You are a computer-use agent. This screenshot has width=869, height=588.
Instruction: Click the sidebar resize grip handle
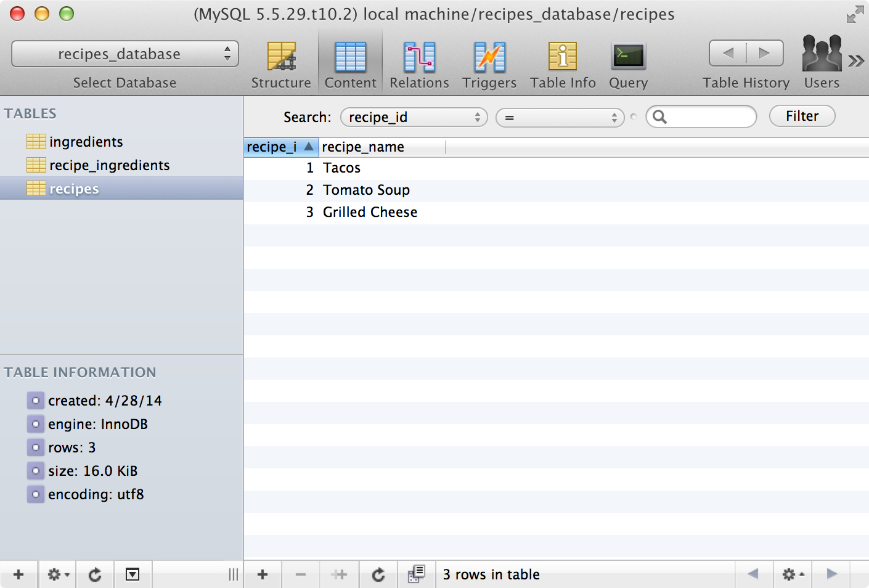pyautogui.click(x=233, y=574)
